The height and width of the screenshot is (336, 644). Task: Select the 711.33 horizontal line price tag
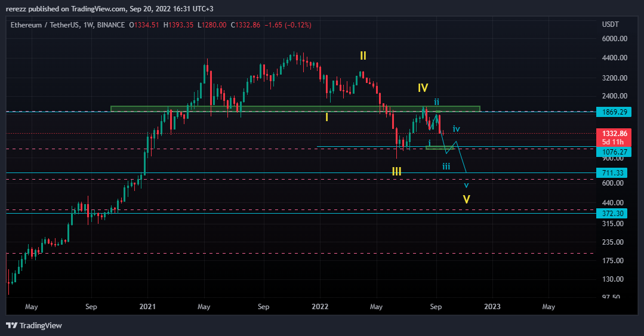[612, 173]
